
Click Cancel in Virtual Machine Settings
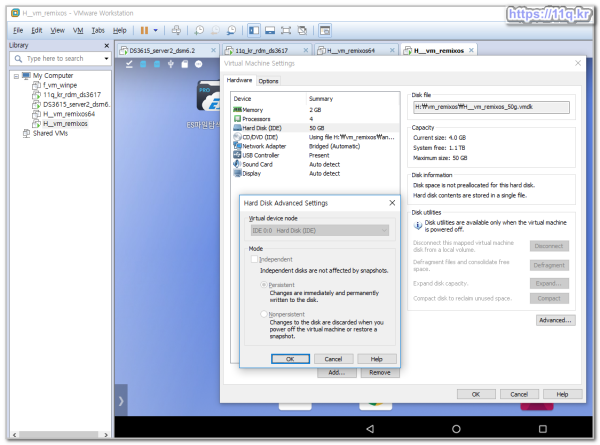point(519,394)
